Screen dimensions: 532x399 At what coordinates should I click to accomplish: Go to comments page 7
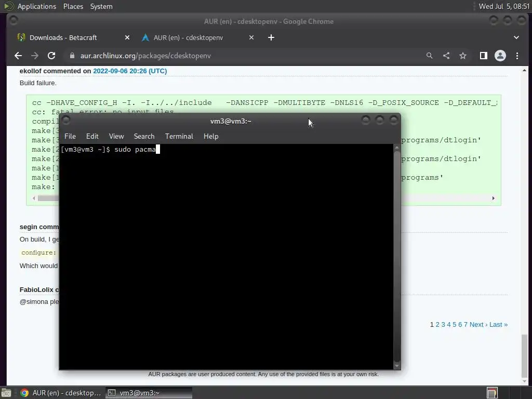pyautogui.click(x=465, y=324)
